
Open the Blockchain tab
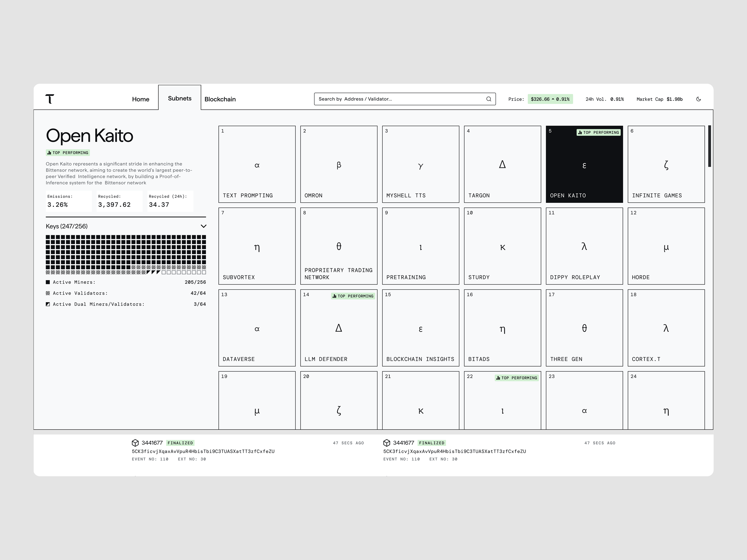click(x=220, y=99)
